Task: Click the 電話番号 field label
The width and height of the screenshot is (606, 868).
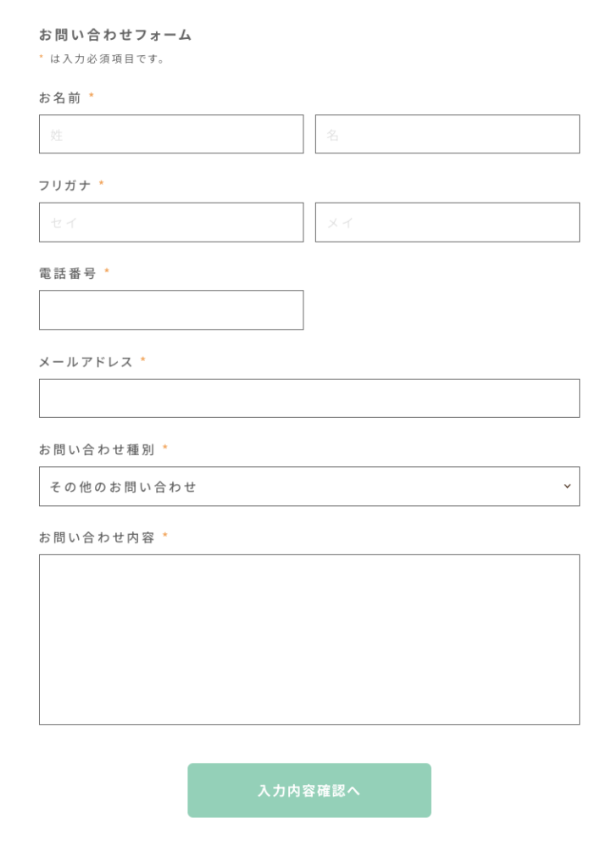Action: click(68, 273)
